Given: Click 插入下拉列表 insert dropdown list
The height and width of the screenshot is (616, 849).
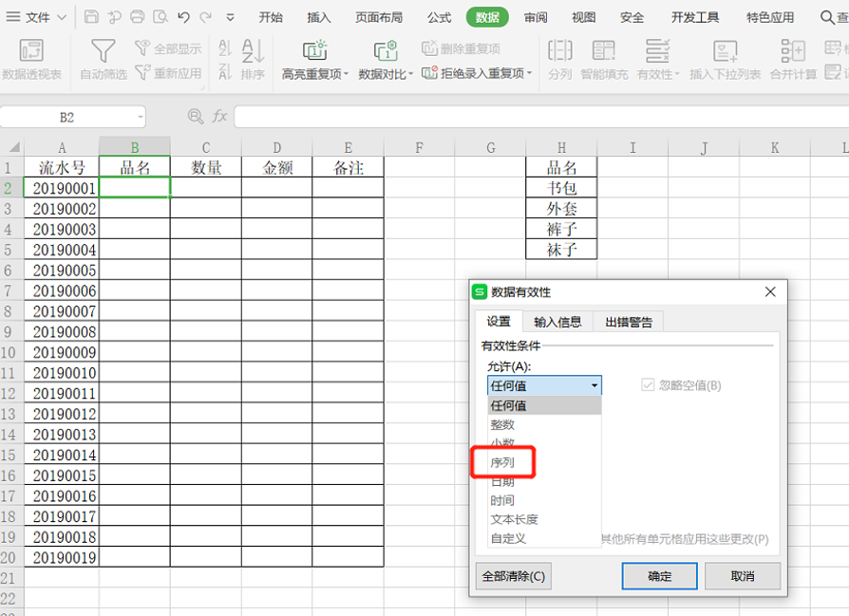Looking at the screenshot, I should (725, 59).
